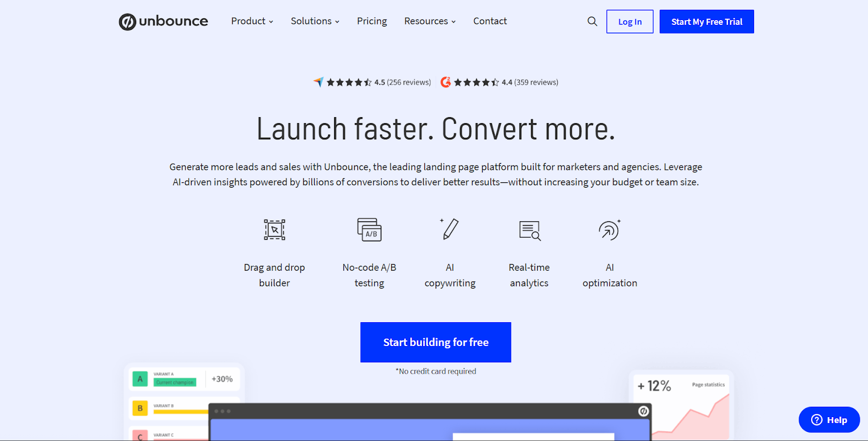868x441 pixels.
Task: Click the Real-time analytics icon
Action: 529,231
